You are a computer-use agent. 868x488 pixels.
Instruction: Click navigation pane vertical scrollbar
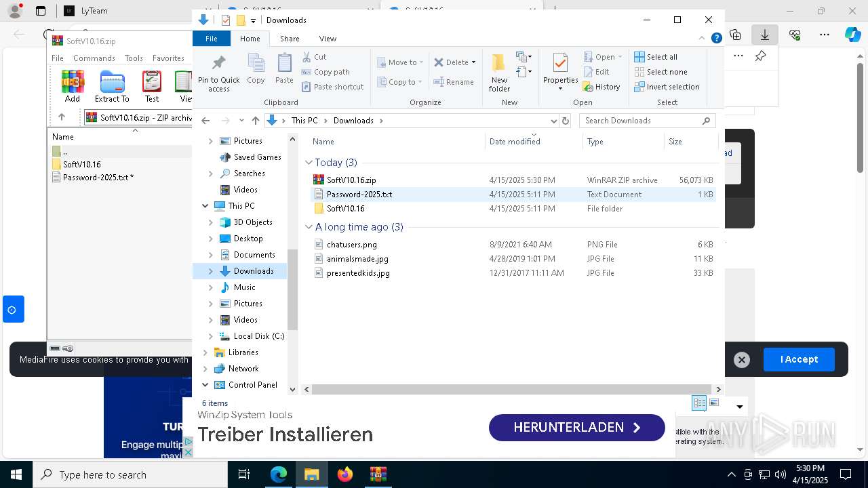(293, 289)
